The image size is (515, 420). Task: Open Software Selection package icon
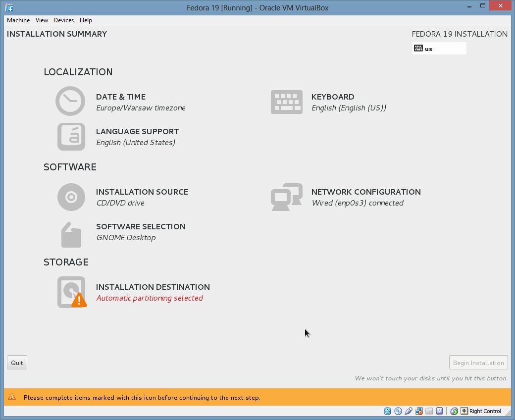71,235
